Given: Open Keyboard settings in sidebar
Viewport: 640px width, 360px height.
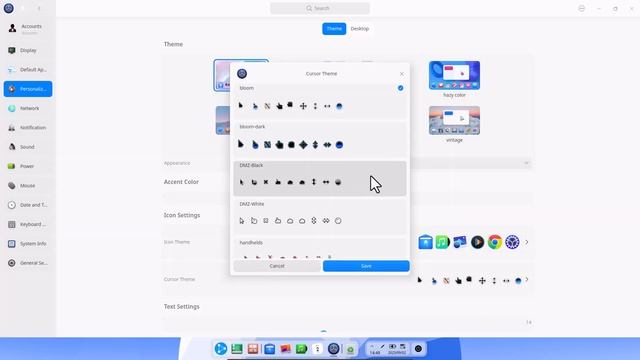Looking at the screenshot, I should click(x=28, y=224).
